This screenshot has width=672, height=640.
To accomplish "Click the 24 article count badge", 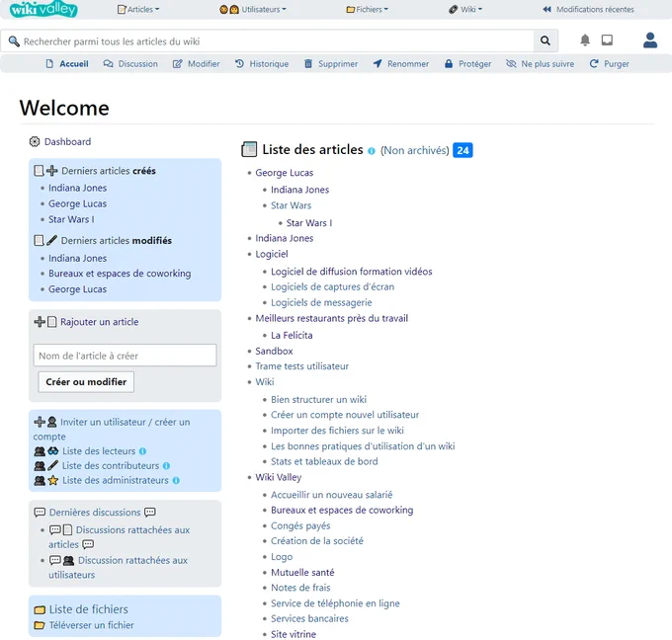I will click(x=462, y=150).
